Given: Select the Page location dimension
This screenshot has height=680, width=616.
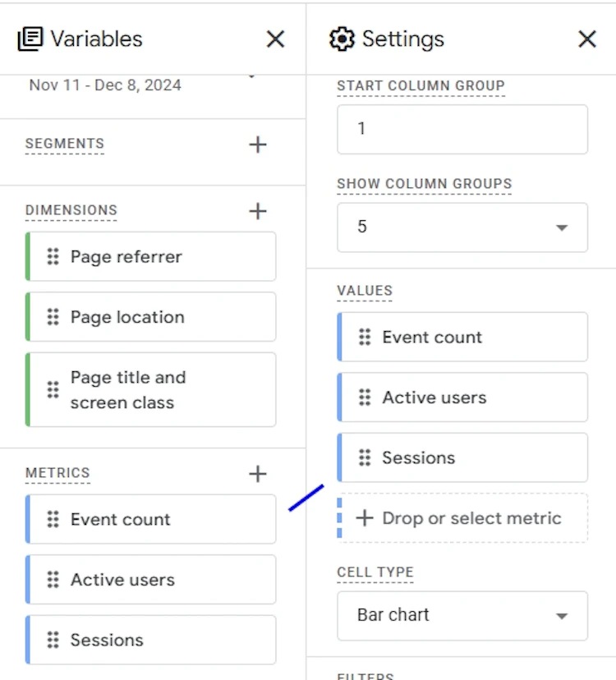Looking at the screenshot, I should [150, 316].
